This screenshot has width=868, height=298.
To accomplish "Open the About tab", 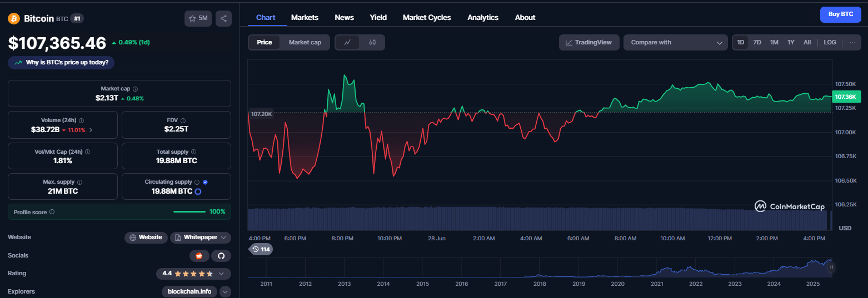I will click(x=525, y=17).
